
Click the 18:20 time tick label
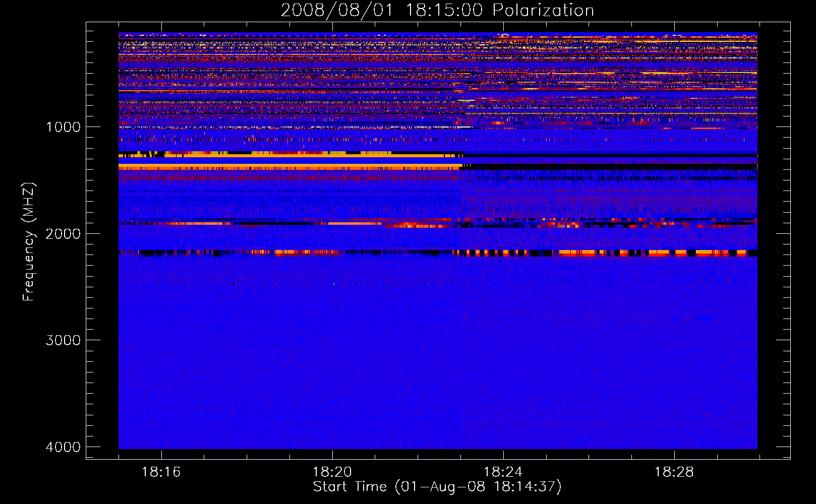point(332,472)
